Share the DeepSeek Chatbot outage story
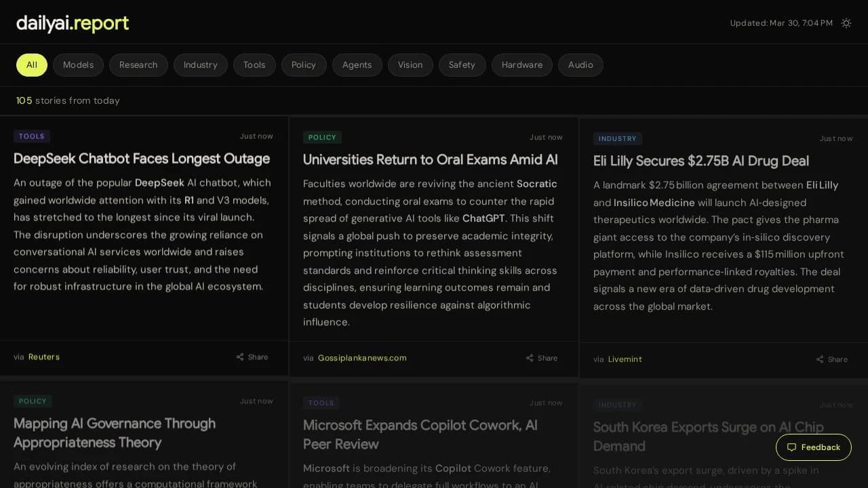Screen dimensions: 868x488 252,357
